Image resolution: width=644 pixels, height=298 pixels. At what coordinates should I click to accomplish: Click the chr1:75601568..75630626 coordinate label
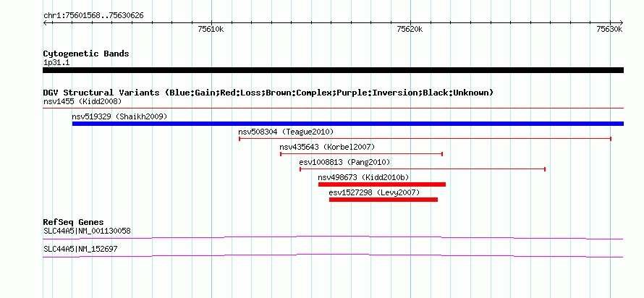coord(93,16)
